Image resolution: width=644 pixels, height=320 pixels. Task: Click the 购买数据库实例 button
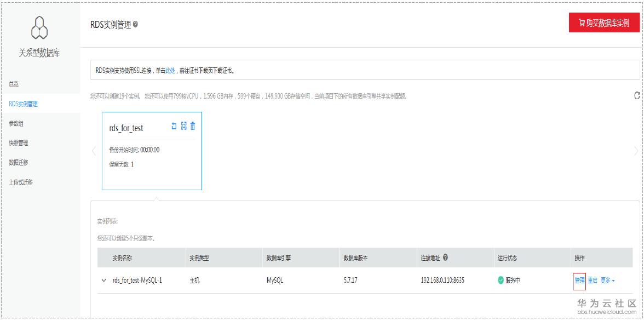(x=604, y=22)
